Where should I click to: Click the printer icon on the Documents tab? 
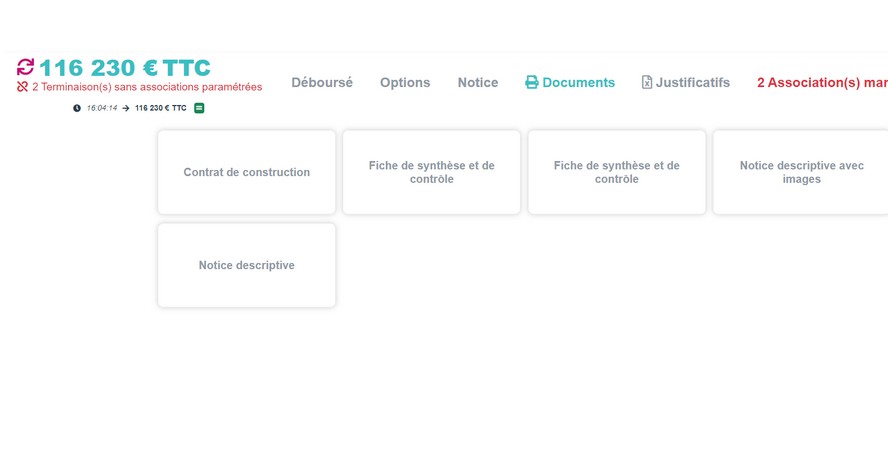pos(532,83)
